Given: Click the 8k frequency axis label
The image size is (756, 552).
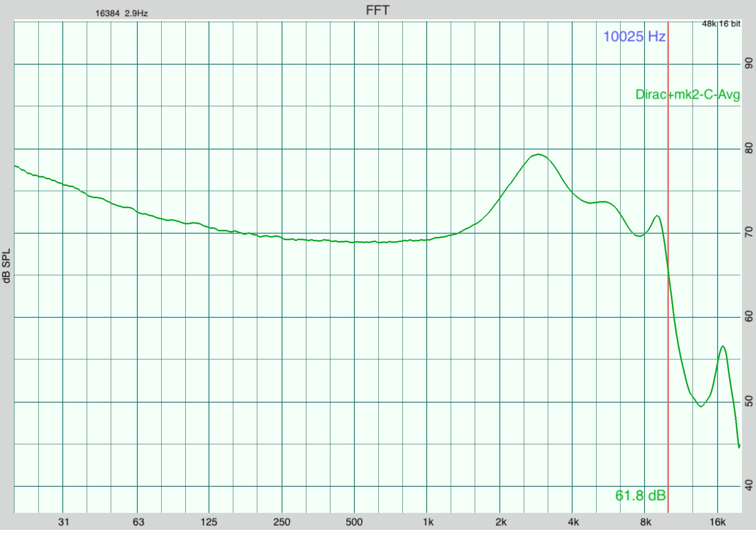Looking at the screenshot, I should (x=646, y=522).
